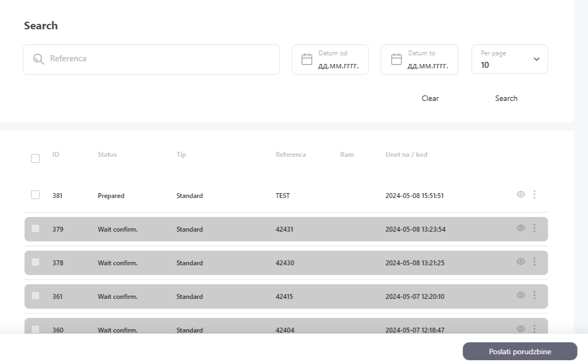Check the checkbox for order 381
The width and height of the screenshot is (588, 364).
click(x=35, y=195)
